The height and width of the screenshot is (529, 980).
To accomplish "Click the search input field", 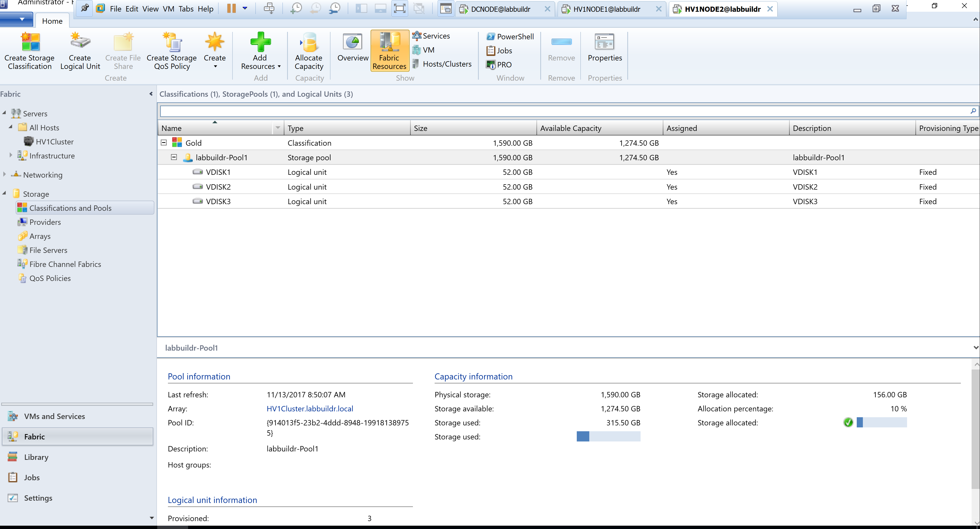I will coord(564,111).
